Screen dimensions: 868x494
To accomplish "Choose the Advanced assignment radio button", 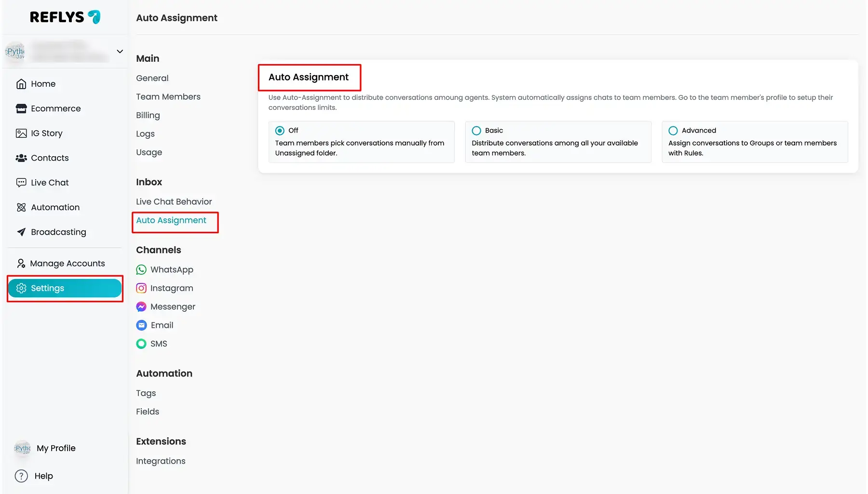I will [x=673, y=131].
